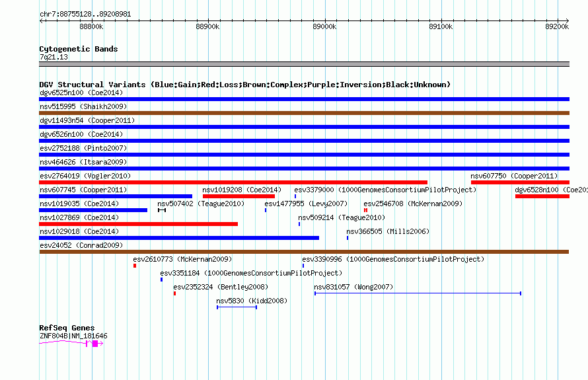Select the nsv464626 (Itsara2009) variant bar
Viewport: 588px width, 380px height.
click(304, 169)
